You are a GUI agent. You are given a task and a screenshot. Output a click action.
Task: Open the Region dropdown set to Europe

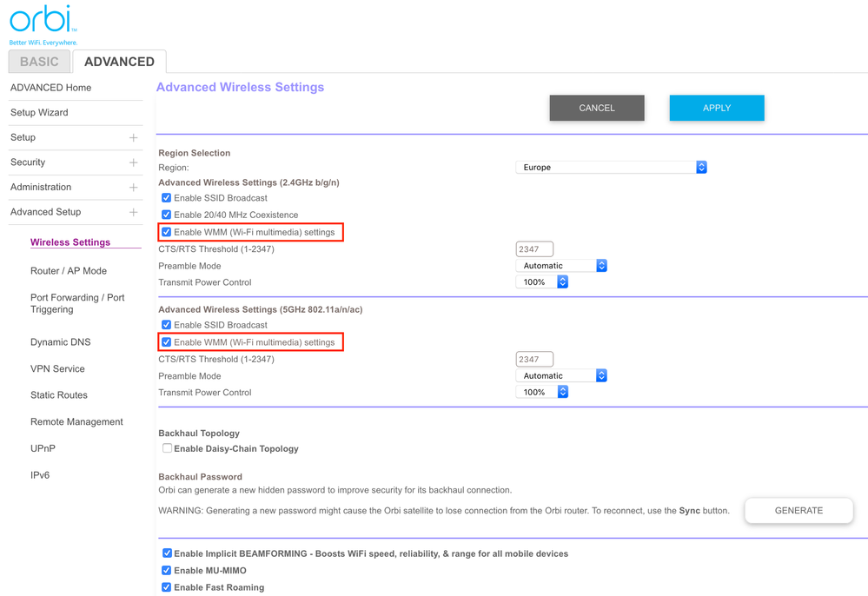pyautogui.click(x=611, y=168)
